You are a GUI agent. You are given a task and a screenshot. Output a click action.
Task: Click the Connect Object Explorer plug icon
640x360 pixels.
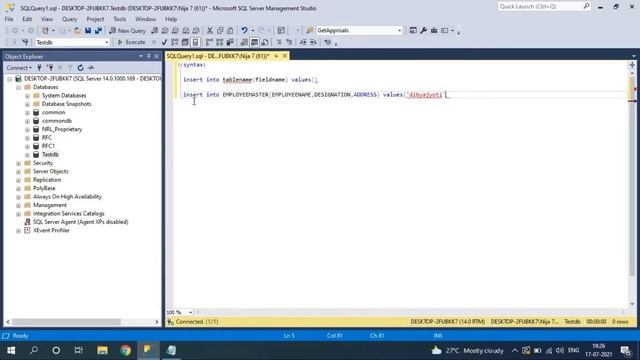coord(40,68)
